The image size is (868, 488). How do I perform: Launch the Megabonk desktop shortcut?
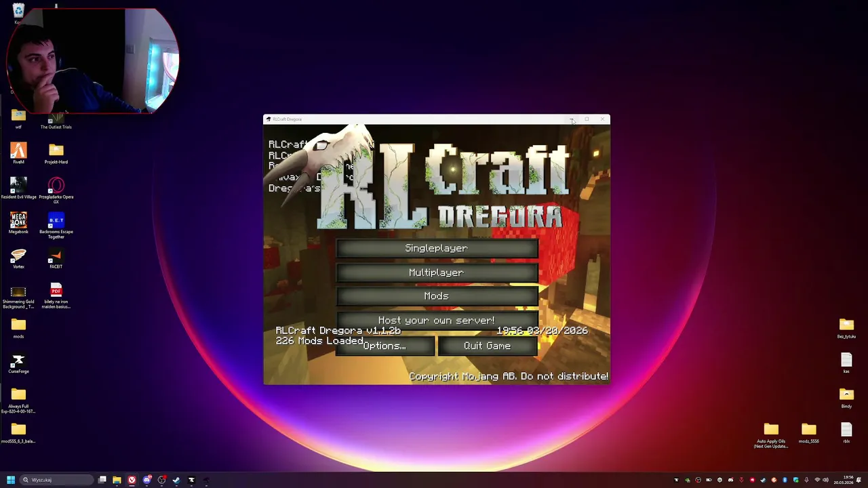(18, 222)
